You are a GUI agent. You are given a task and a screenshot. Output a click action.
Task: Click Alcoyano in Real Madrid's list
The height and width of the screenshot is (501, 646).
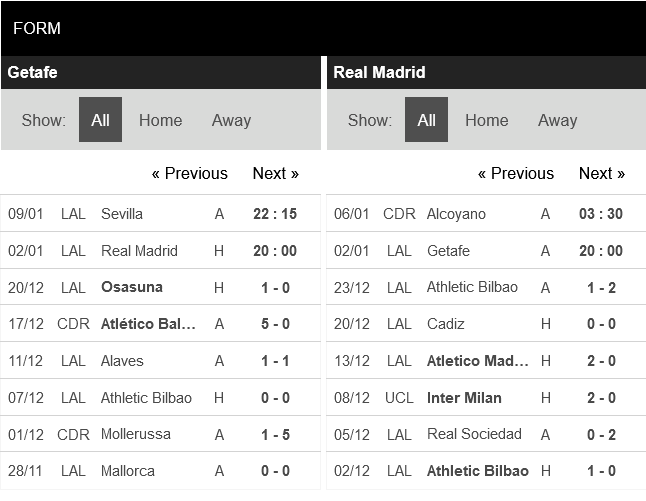click(x=456, y=214)
